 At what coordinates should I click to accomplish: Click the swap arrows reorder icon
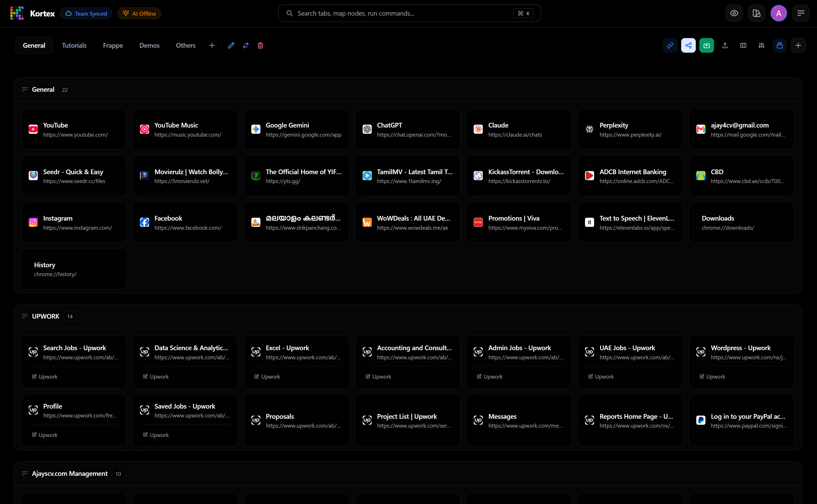[246, 45]
